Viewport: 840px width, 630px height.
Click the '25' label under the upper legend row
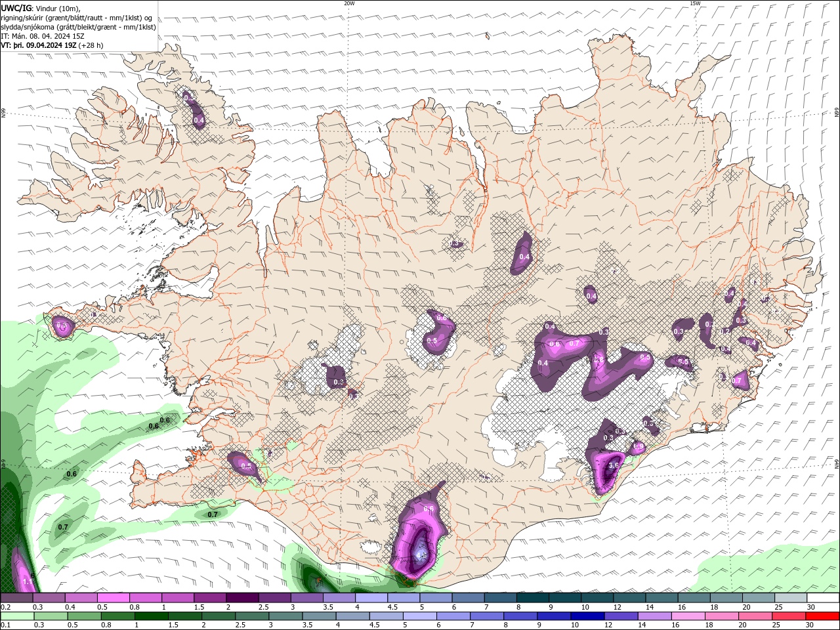[778, 607]
